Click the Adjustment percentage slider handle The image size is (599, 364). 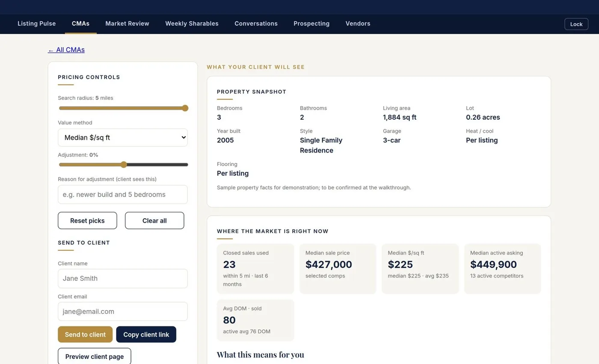[124, 165]
